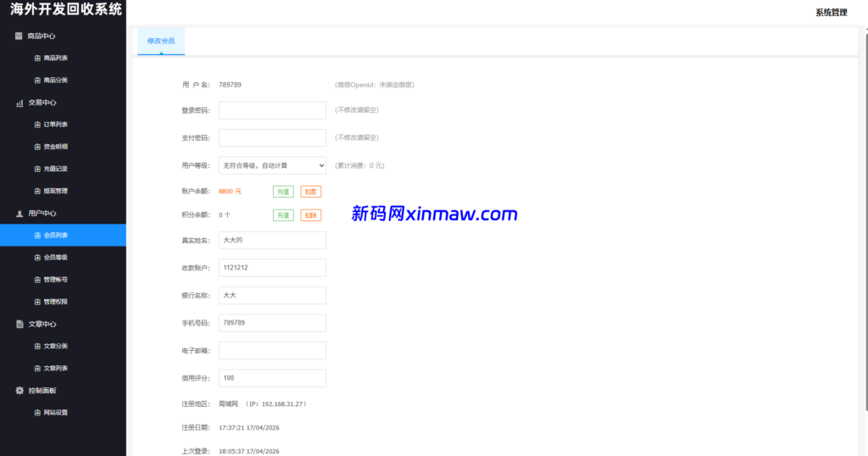Screen dimensions: 868x456
Task: Click the 注册日期 value 17:37:21 17/04/2026
Action: point(249,428)
